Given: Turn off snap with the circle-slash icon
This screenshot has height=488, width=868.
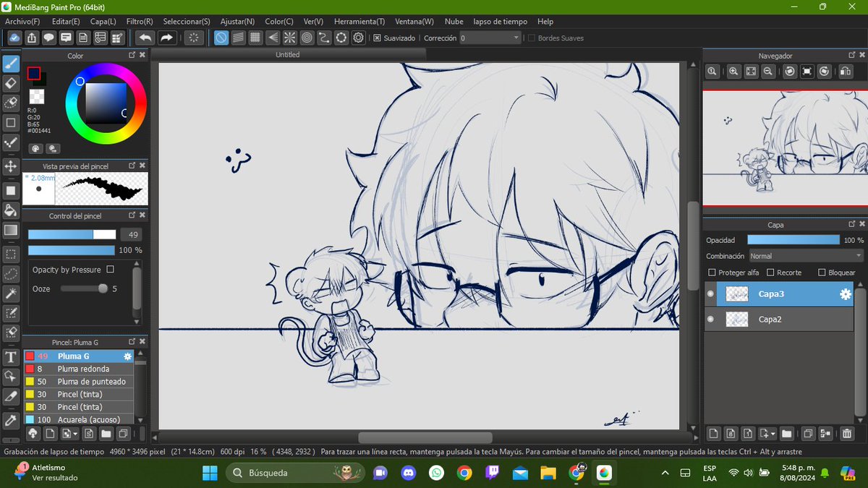Looking at the screenshot, I should (222, 38).
